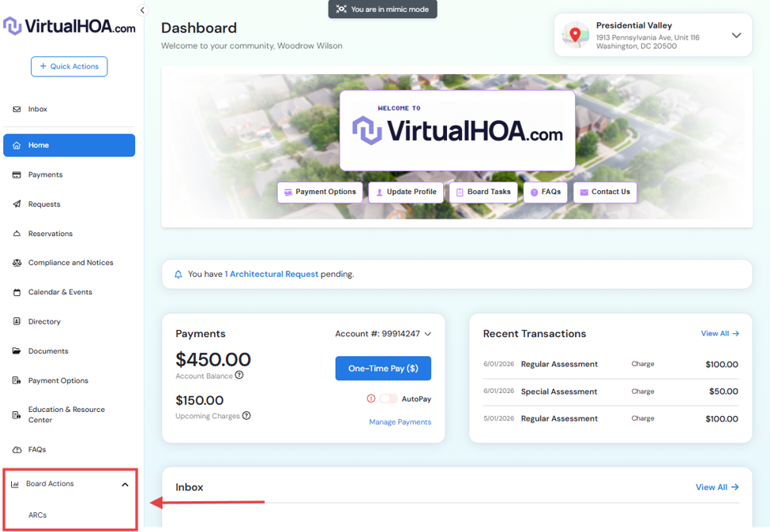The width and height of the screenshot is (770, 532).
Task: Click the map pin location thumbnail
Action: pos(575,35)
